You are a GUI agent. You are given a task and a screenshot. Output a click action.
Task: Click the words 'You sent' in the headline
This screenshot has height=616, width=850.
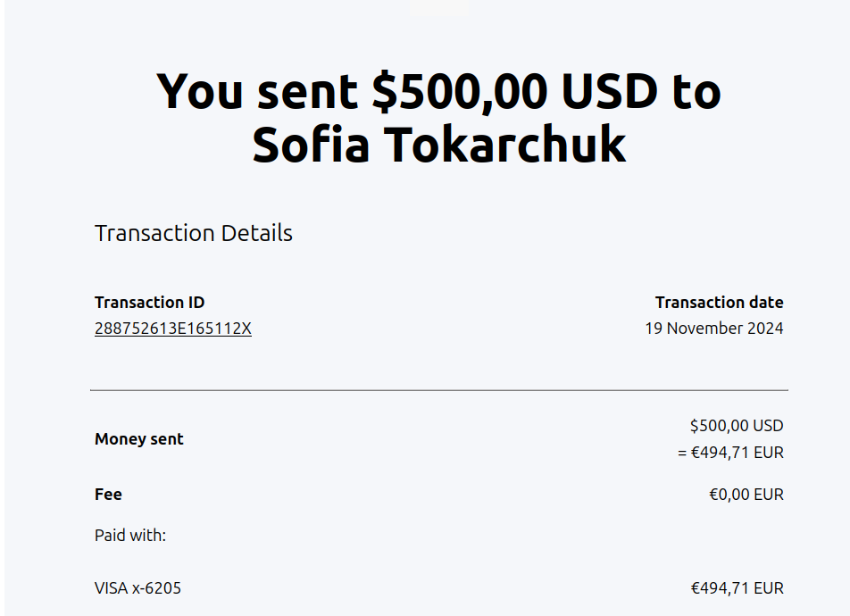coord(257,91)
